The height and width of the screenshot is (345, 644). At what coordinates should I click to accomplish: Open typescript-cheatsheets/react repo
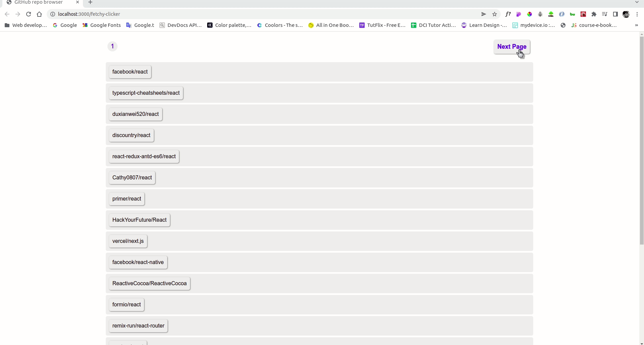146,93
